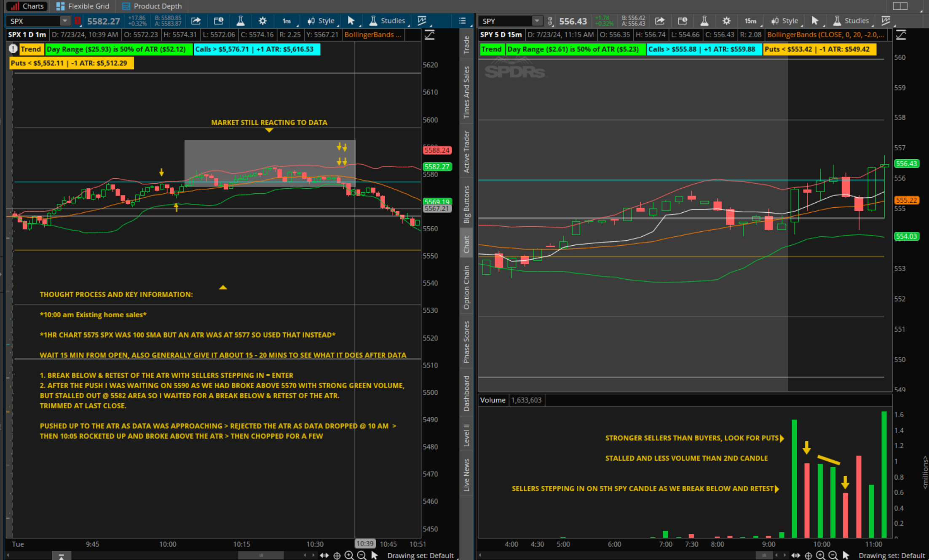Open drawings tool icon in SPX toolbar
Viewport: 929px width, 560px height.
422,21
